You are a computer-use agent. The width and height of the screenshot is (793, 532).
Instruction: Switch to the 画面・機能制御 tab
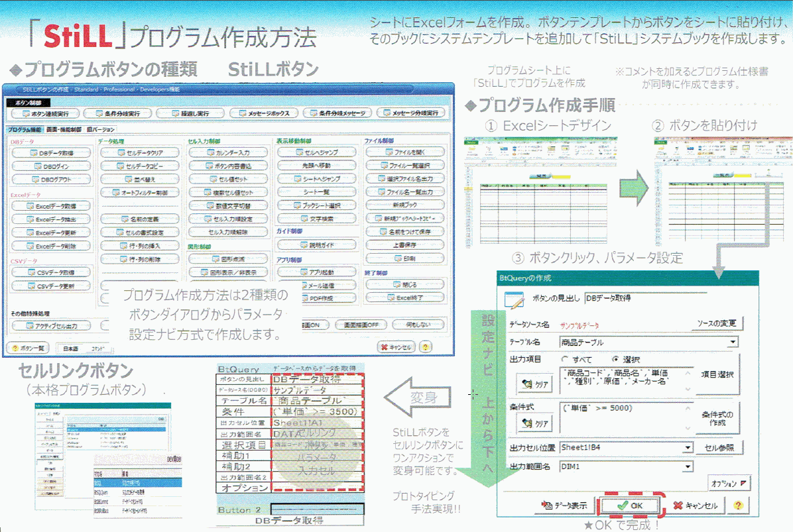pyautogui.click(x=64, y=129)
